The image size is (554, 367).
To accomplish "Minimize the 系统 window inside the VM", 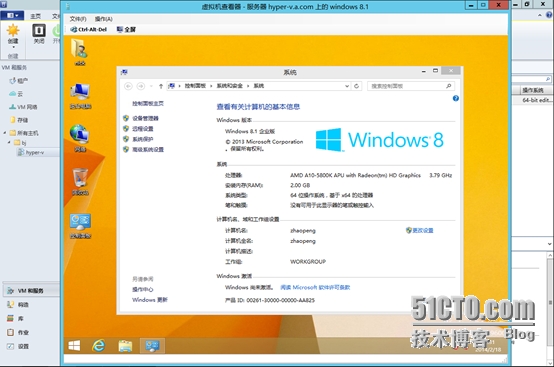I will (x=424, y=71).
